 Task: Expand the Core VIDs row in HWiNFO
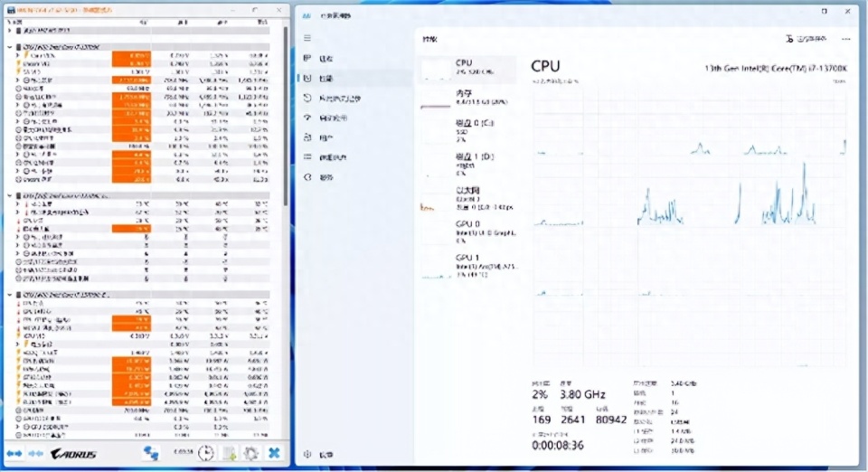pyautogui.click(x=18, y=55)
